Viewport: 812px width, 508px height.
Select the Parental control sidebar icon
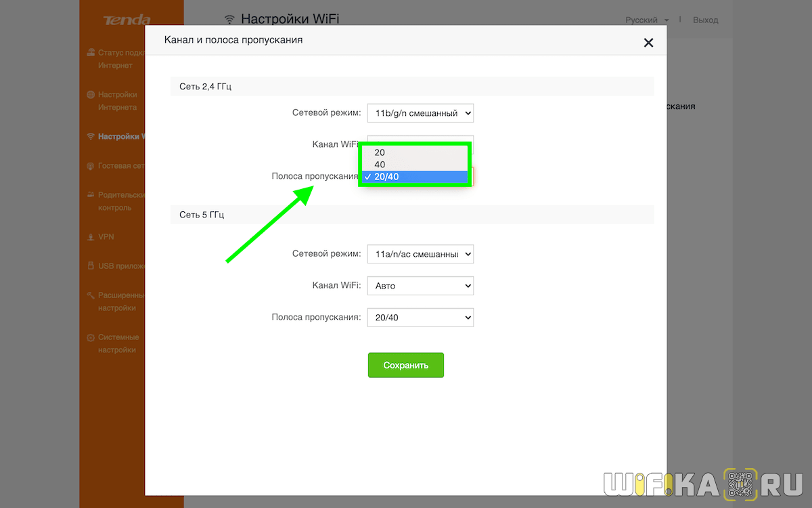click(91, 195)
